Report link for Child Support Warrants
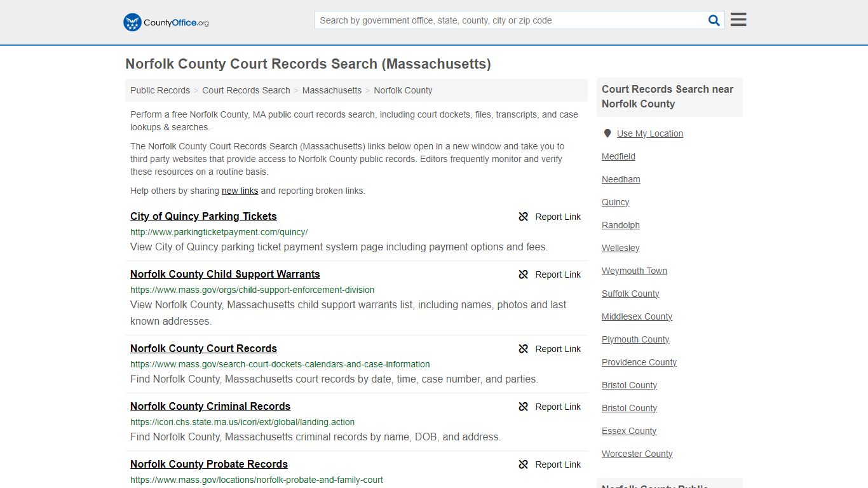 [x=550, y=274]
